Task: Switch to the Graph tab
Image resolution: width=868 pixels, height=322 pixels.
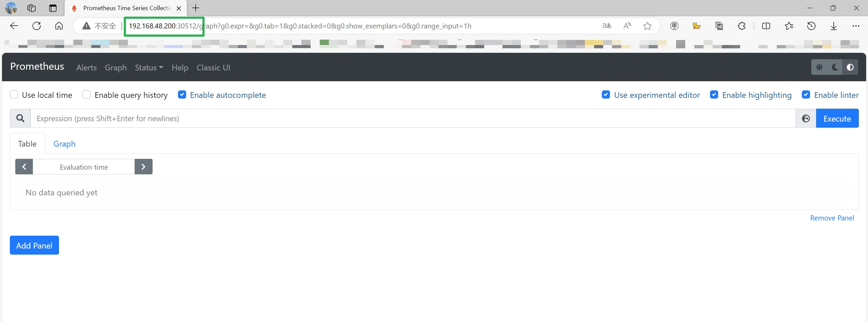Action: coord(64,144)
